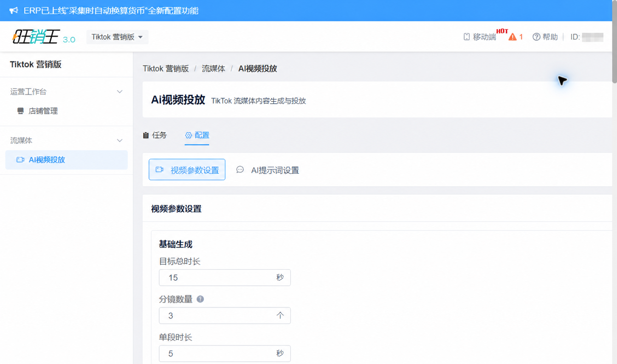Open the Tiktok 营销版 version dropdown
This screenshot has width=617, height=364.
point(117,37)
